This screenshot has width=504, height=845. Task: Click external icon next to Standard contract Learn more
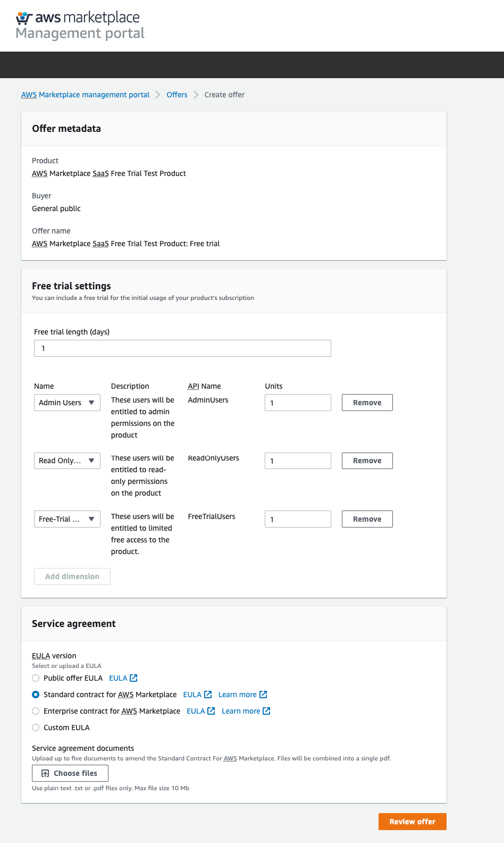(263, 695)
